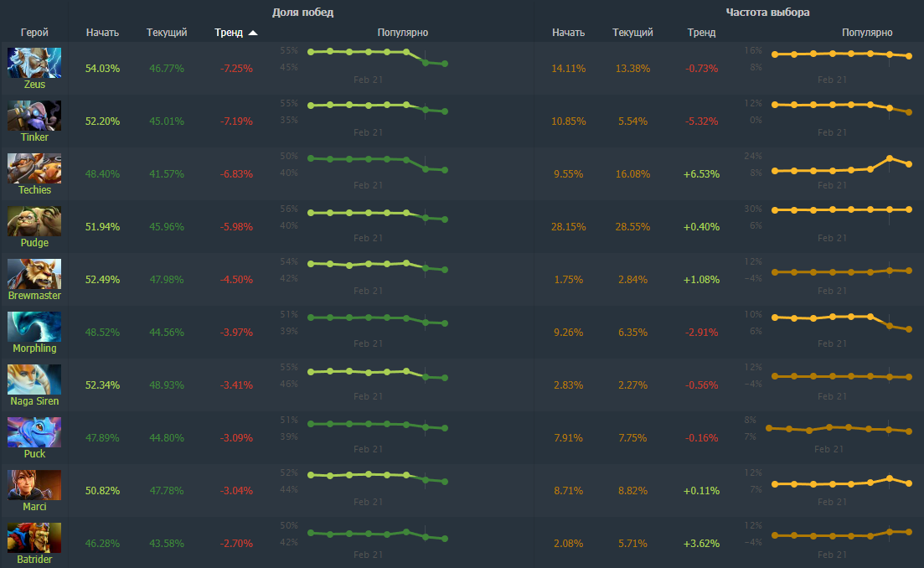
Task: Sort by win rate Текущий column
Action: [x=166, y=33]
